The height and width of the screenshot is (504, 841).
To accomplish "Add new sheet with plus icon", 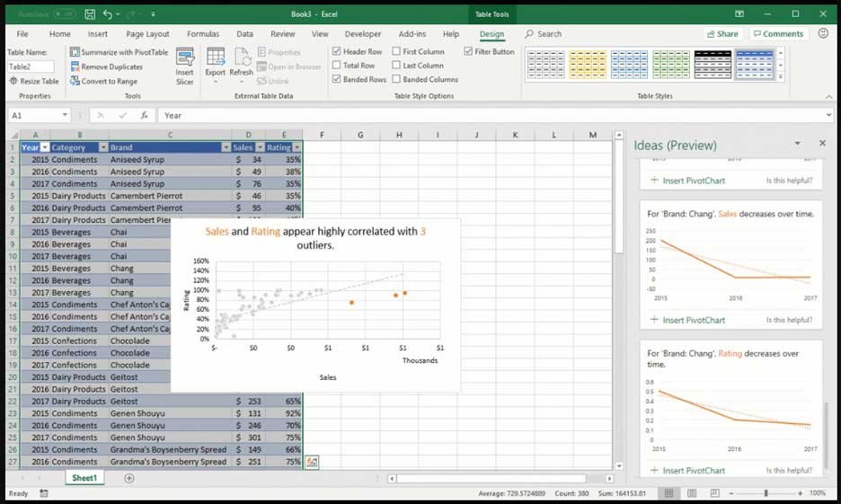I will point(129,478).
